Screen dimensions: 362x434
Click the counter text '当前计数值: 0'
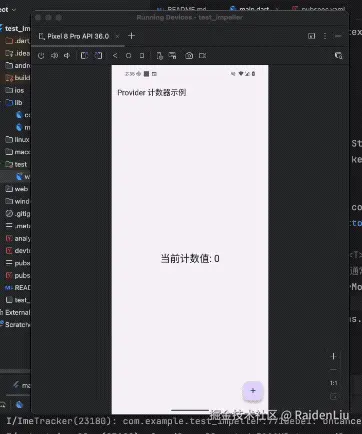point(190,259)
